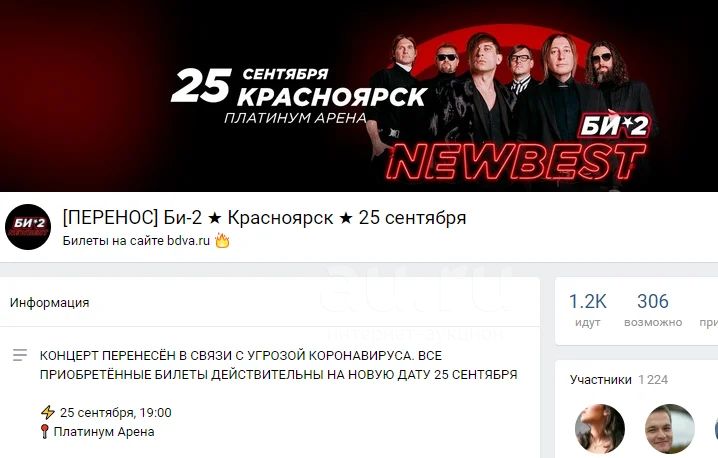This screenshot has height=458, width=718.
Task: Click the fire emoji after bdva.ru
Action: click(223, 240)
